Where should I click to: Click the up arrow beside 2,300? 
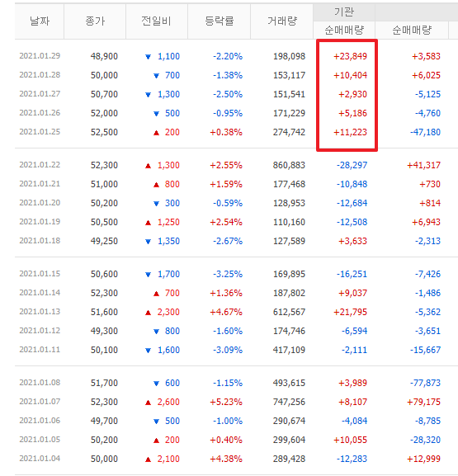point(149,313)
